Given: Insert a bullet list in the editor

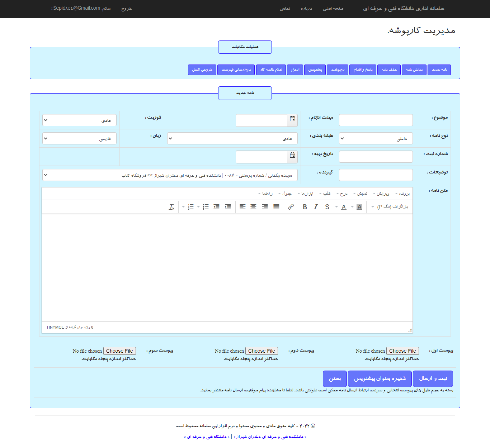Looking at the screenshot, I should coord(206,207).
